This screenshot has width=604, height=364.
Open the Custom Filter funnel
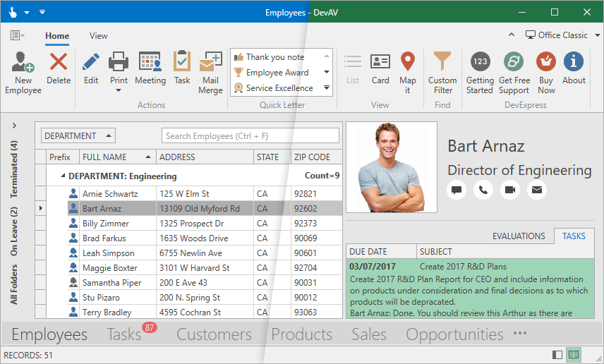click(x=442, y=62)
